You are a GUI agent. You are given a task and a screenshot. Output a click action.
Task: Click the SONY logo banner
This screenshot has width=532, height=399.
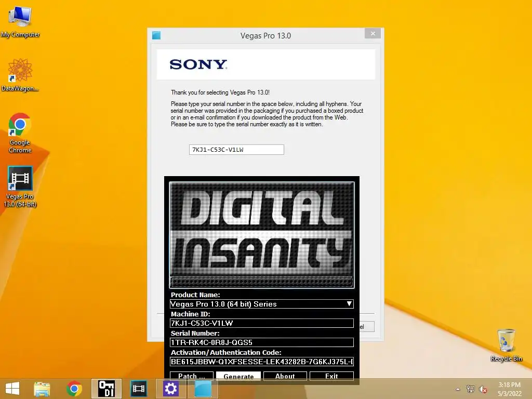(x=266, y=64)
